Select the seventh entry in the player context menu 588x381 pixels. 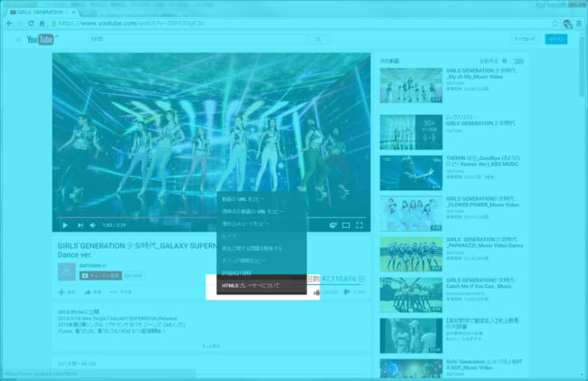(x=261, y=272)
